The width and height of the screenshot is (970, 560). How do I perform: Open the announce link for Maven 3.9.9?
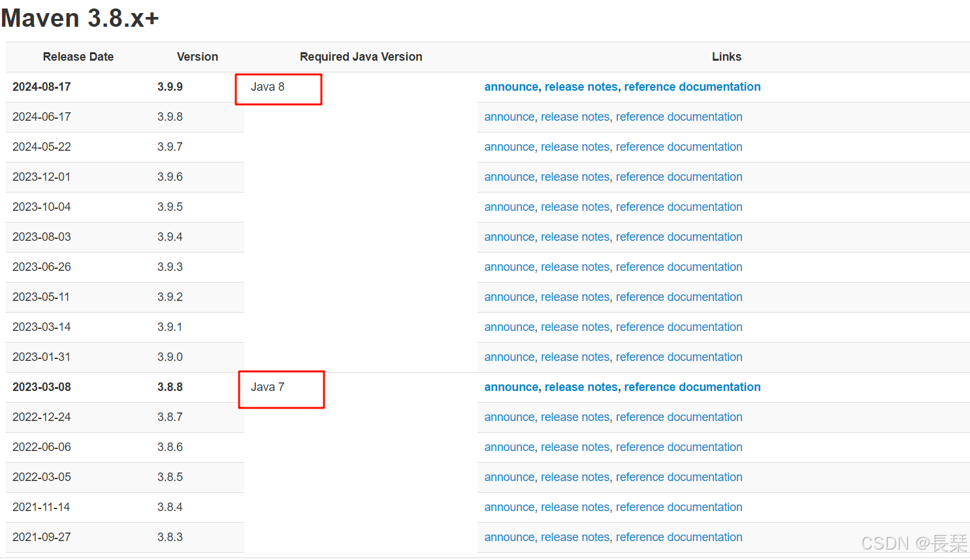point(511,86)
